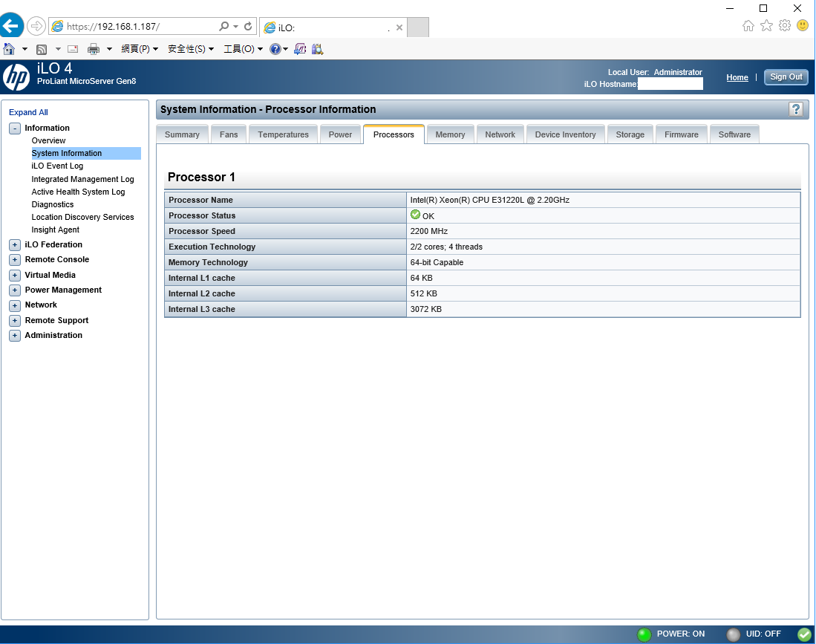Close the iLO browser tab

399,27
